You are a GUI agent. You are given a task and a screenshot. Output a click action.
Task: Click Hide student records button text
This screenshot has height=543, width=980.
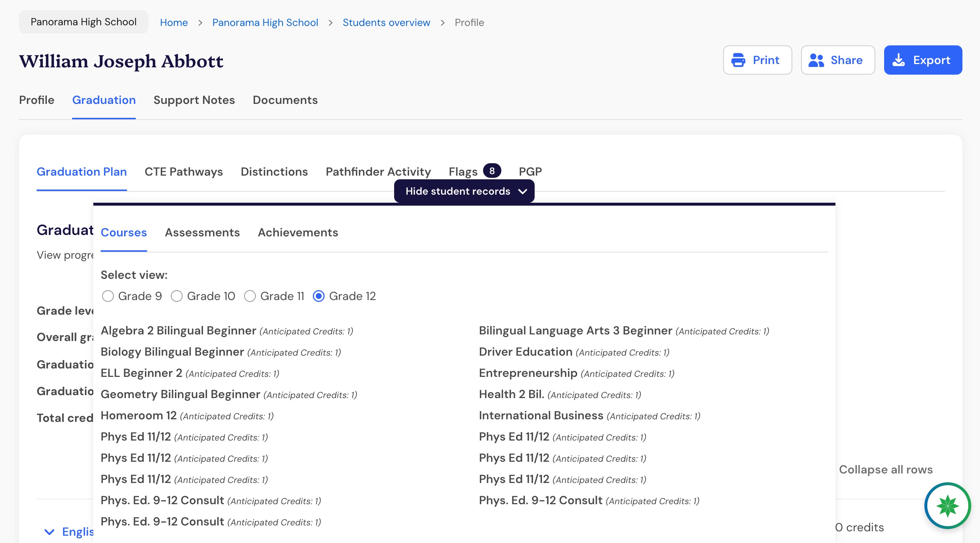[x=458, y=191]
